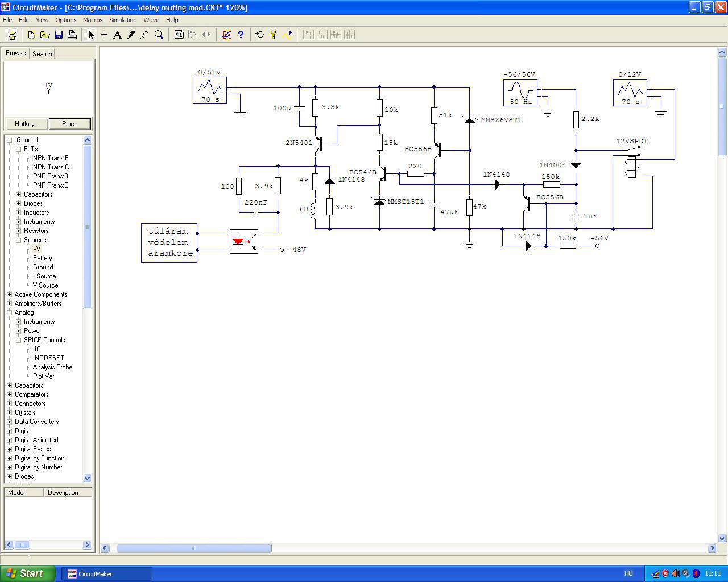Select the Battery tree item

pyautogui.click(x=43, y=258)
